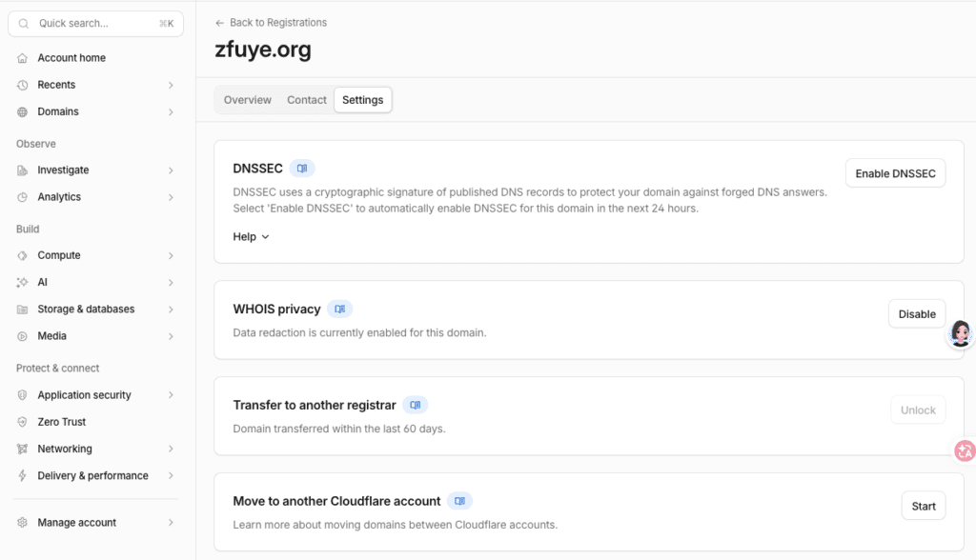The image size is (976, 560).
Task: Expand the Recents chevron
Action: tap(171, 86)
